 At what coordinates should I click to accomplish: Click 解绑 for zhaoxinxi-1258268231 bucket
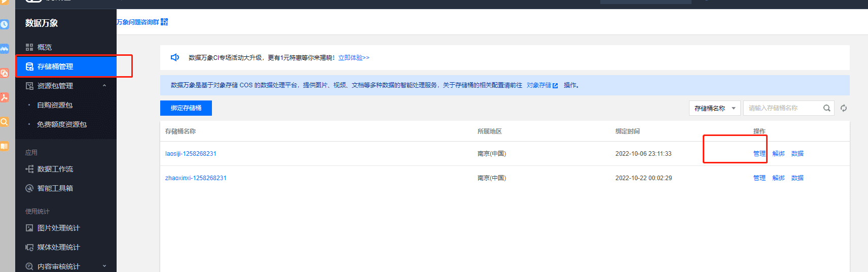[778, 178]
